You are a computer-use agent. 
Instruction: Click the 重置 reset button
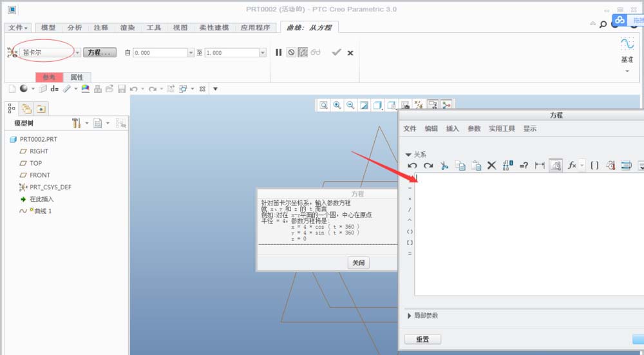point(422,339)
